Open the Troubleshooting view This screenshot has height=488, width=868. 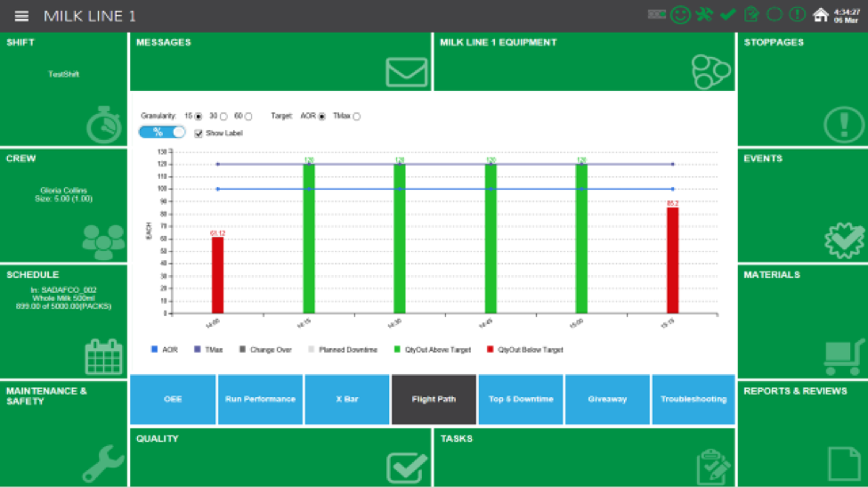tap(694, 399)
